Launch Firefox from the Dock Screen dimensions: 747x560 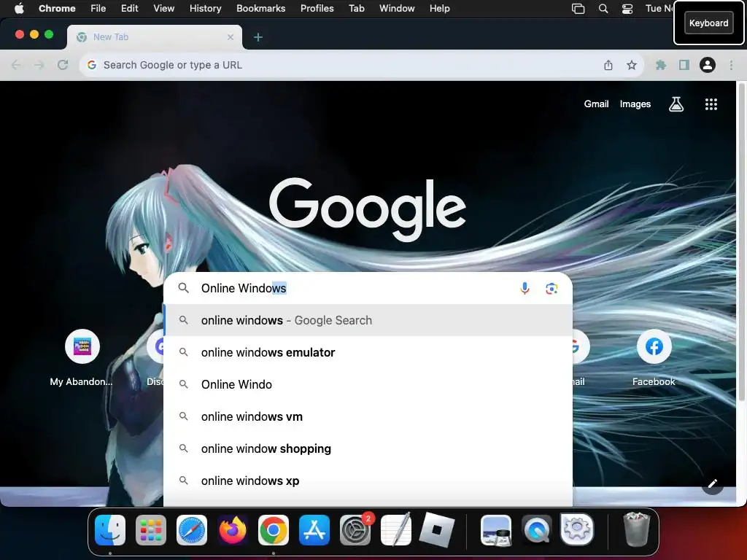(233, 530)
